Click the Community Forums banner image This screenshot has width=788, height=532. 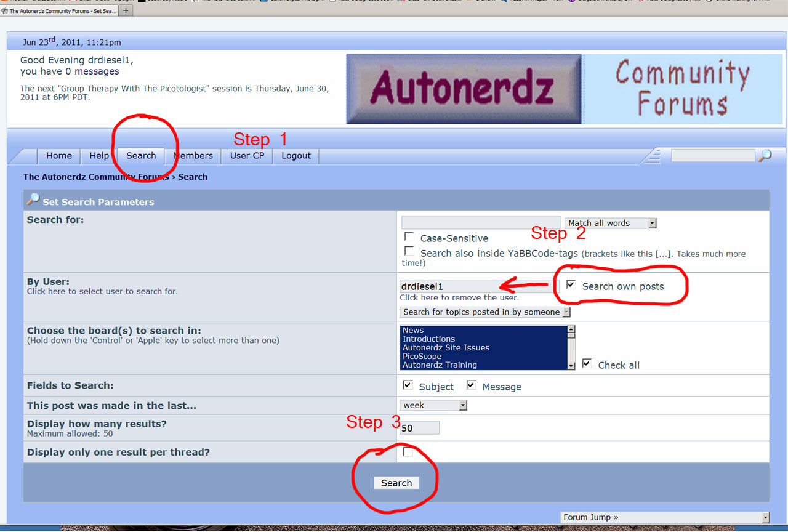click(x=683, y=89)
